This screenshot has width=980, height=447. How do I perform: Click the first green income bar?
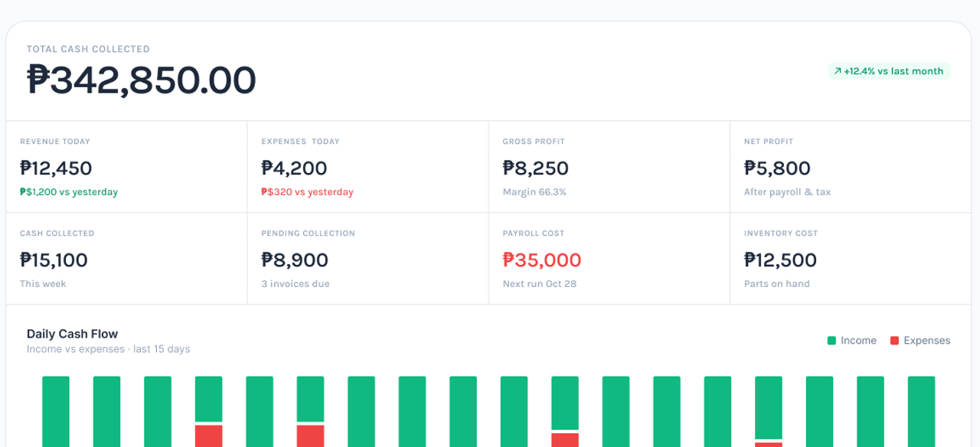coord(56,411)
